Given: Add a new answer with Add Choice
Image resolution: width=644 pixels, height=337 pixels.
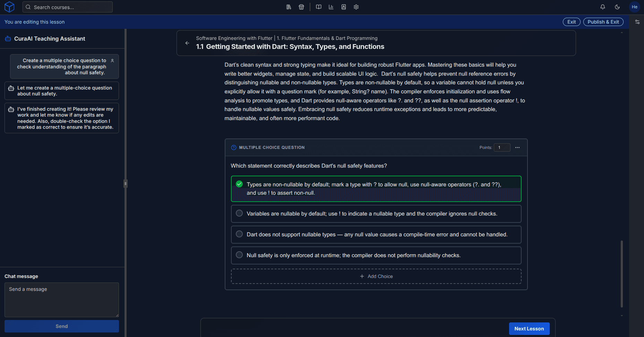Looking at the screenshot, I should [376, 276].
